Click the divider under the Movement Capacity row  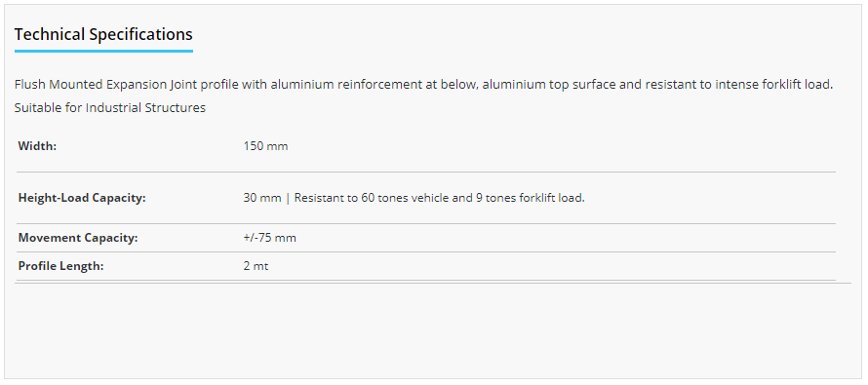coord(425,251)
